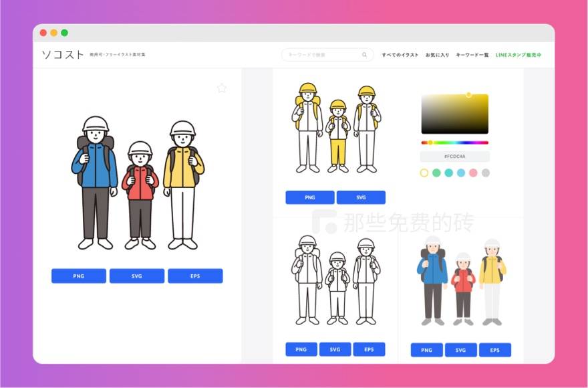This screenshot has height=388, width=588.
Task: Pick the light blue color swatch
Action: [461, 173]
